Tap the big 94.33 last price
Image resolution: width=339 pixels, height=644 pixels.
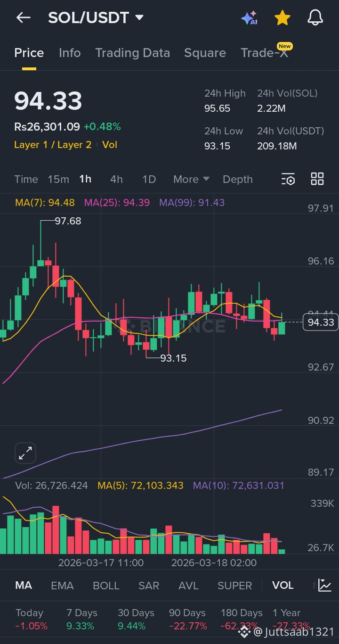[x=48, y=100]
